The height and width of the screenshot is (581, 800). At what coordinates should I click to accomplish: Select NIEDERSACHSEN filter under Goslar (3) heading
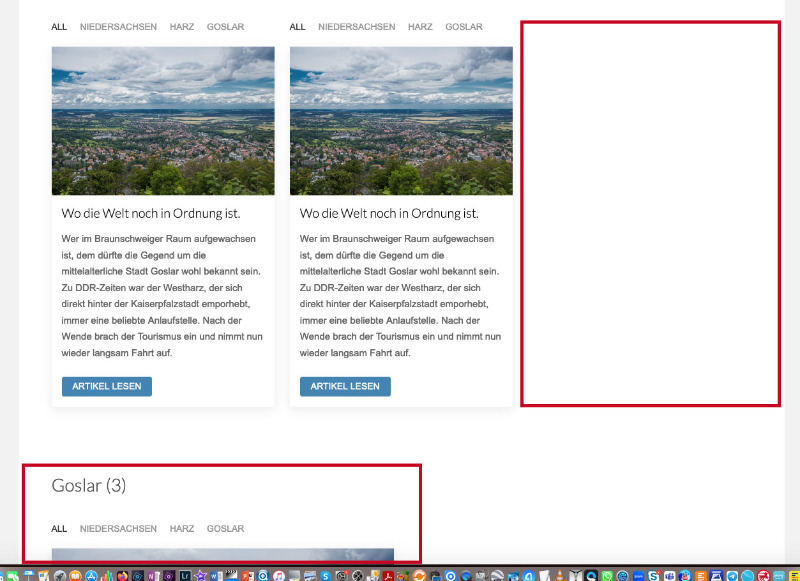coord(118,528)
